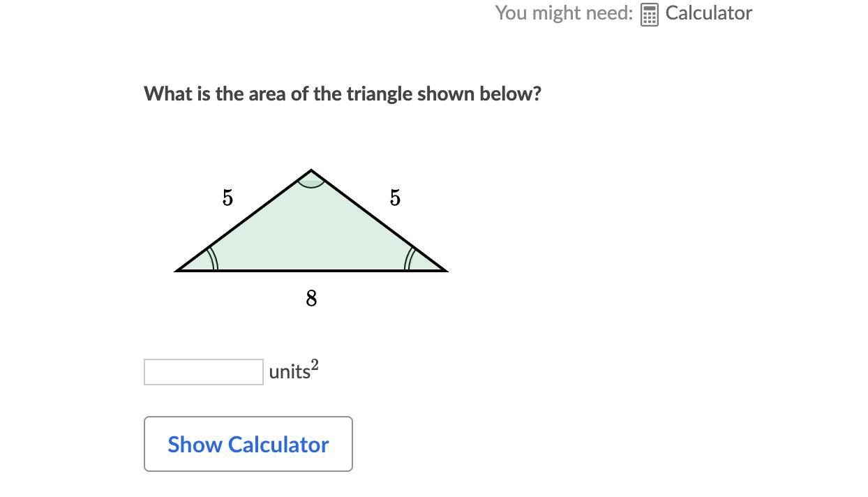Image resolution: width=868 pixels, height=497 pixels.
Task: Click the double arc at bottom-left angle
Action: coord(213,258)
